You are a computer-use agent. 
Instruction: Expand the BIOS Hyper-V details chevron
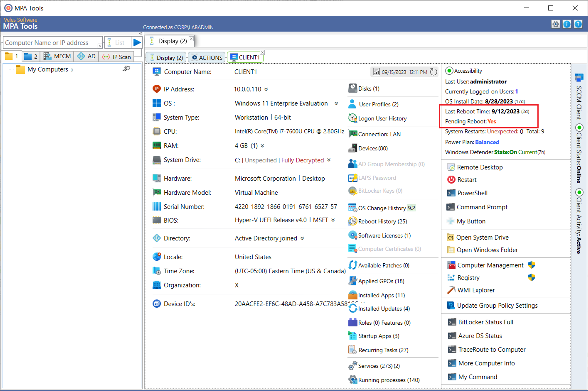coord(333,220)
